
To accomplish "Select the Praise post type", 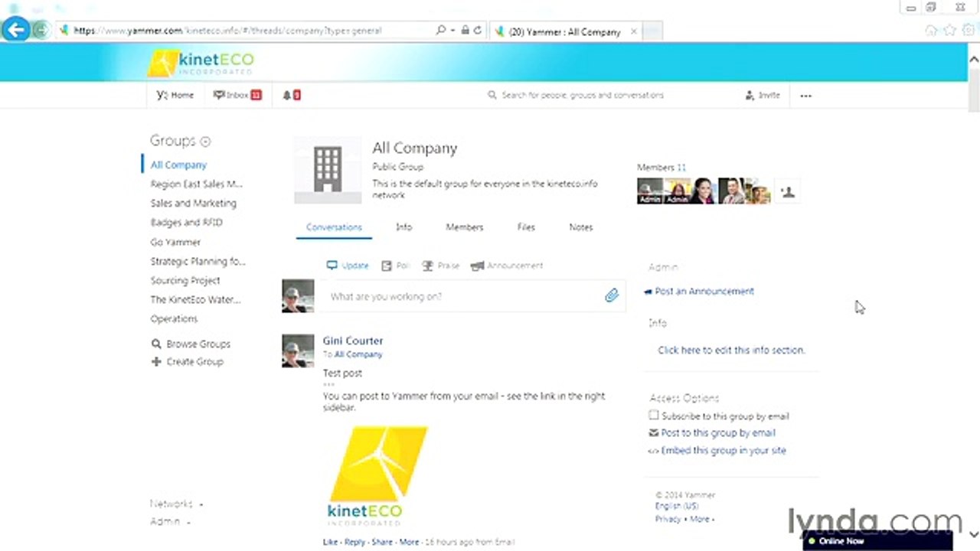I will tap(441, 266).
